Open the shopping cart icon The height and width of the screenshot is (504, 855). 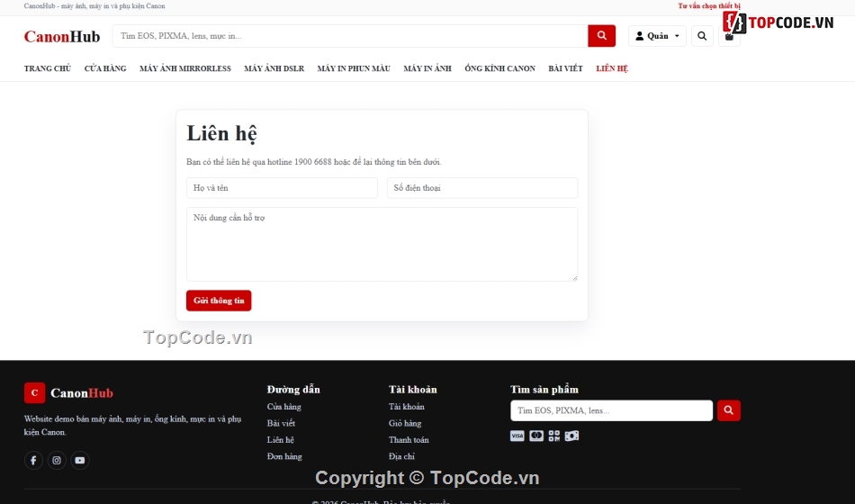point(729,37)
